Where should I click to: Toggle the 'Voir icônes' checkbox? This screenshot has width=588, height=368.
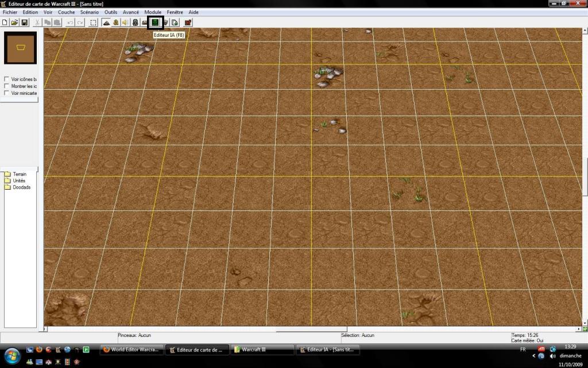pos(6,79)
